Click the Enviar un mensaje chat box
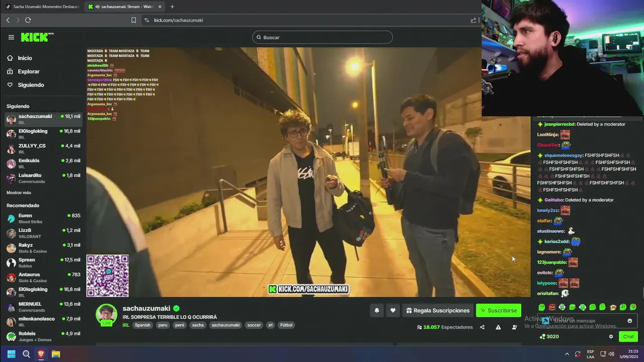Screen dimensions: 644x362 coord(586,321)
